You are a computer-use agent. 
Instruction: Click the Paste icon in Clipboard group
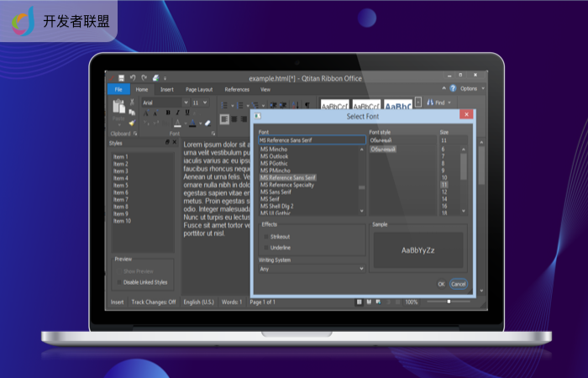click(x=118, y=107)
